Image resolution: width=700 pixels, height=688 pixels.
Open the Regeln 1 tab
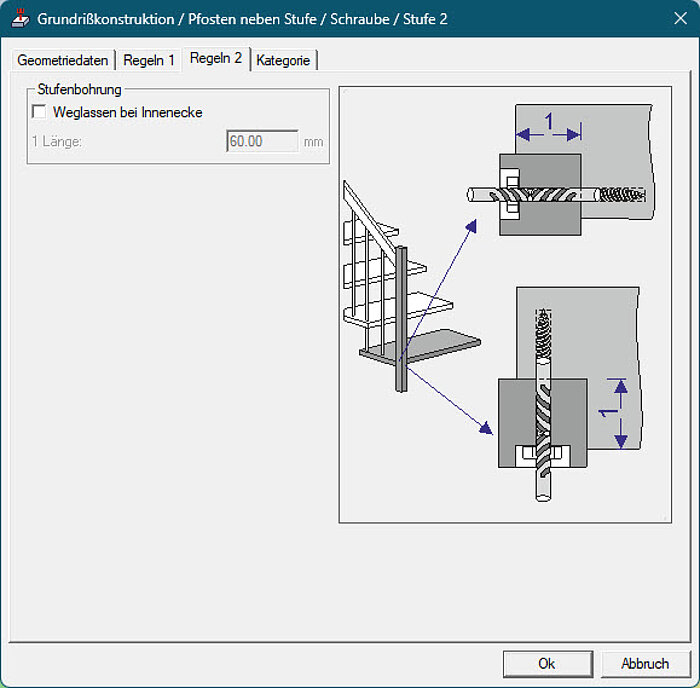point(149,60)
